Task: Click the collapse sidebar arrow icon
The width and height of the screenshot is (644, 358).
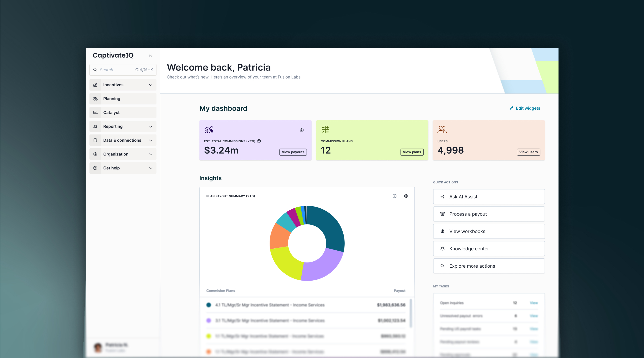Action: coord(151,55)
